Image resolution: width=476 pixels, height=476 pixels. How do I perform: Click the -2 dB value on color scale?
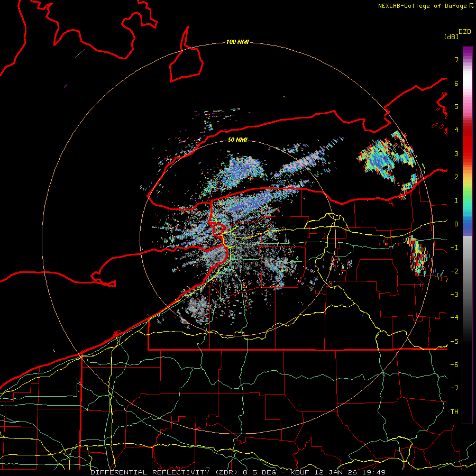tap(454, 271)
